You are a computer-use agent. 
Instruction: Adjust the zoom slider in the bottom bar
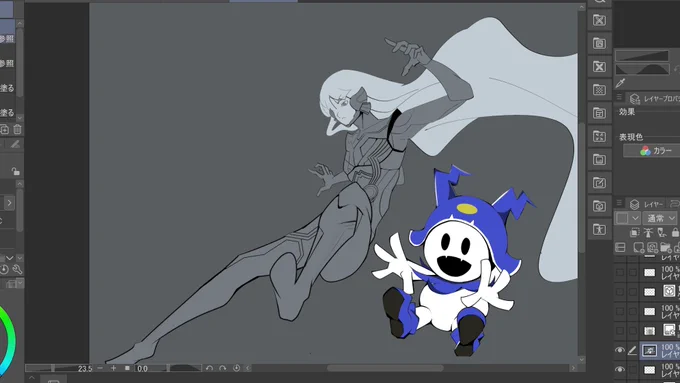(52, 368)
